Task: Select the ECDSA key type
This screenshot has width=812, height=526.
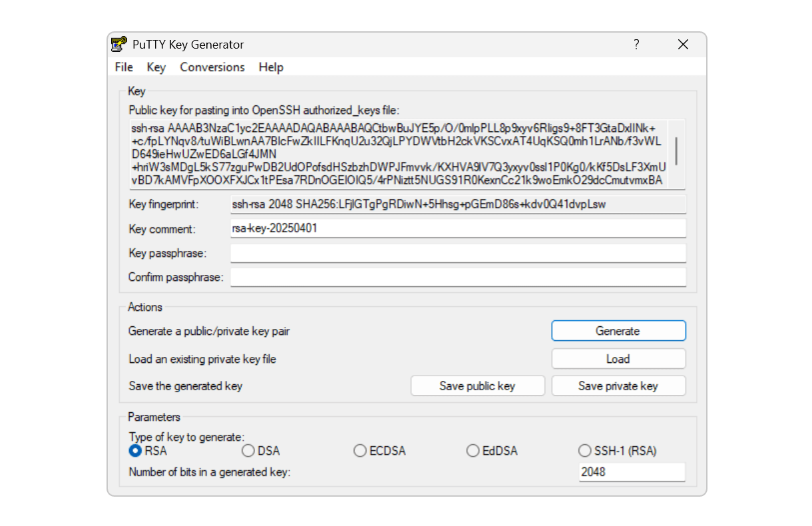Action: coord(379,451)
